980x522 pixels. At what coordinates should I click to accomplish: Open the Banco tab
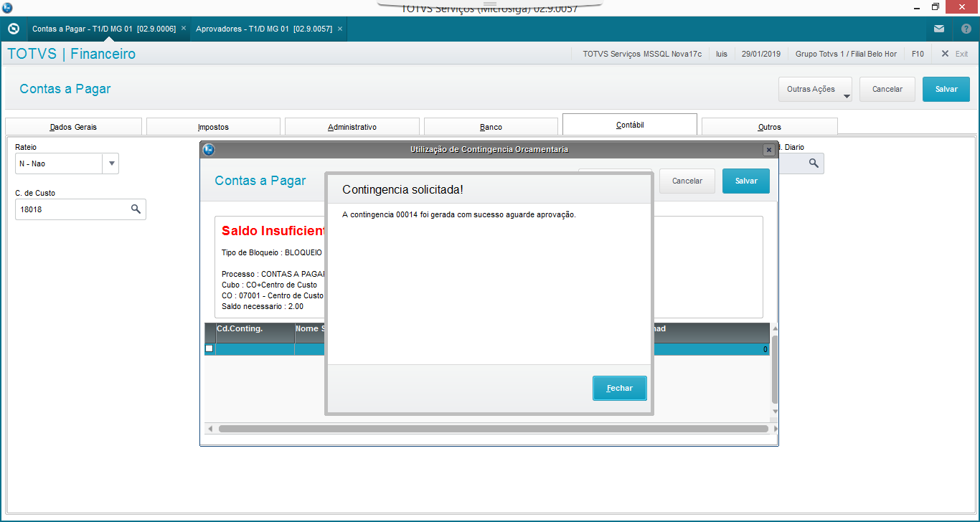click(x=491, y=127)
